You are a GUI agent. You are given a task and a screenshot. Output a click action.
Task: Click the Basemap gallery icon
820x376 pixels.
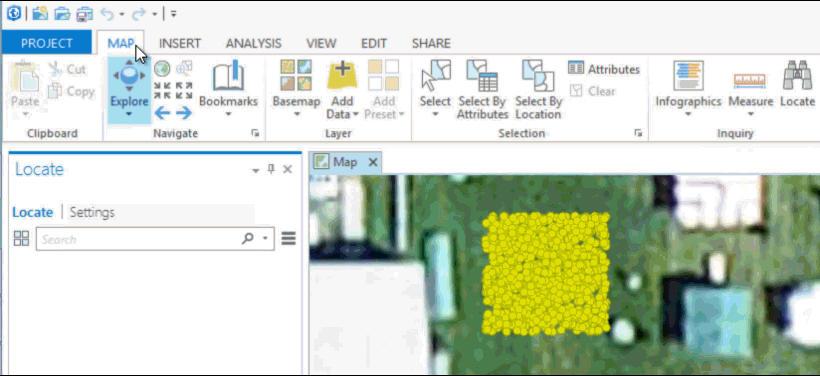point(296,75)
